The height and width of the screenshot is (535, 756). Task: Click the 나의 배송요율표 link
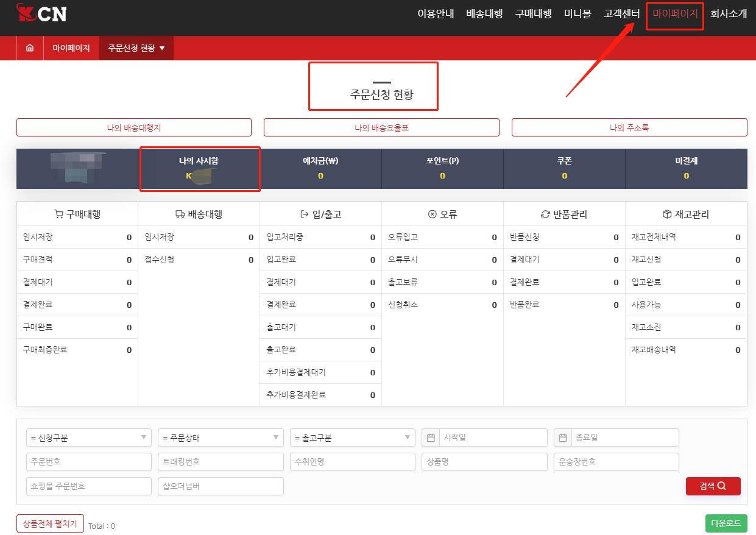point(381,128)
